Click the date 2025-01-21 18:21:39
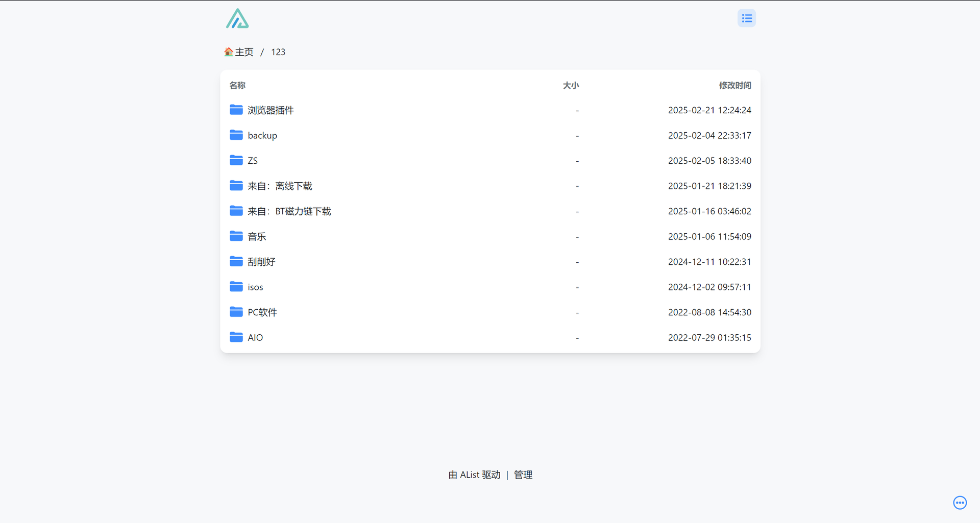 709,186
